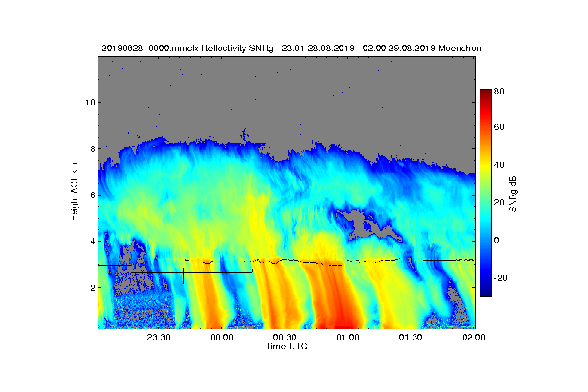588x392 pixels.
Task: Click the 00:00 time tick label
Action: click(221, 338)
